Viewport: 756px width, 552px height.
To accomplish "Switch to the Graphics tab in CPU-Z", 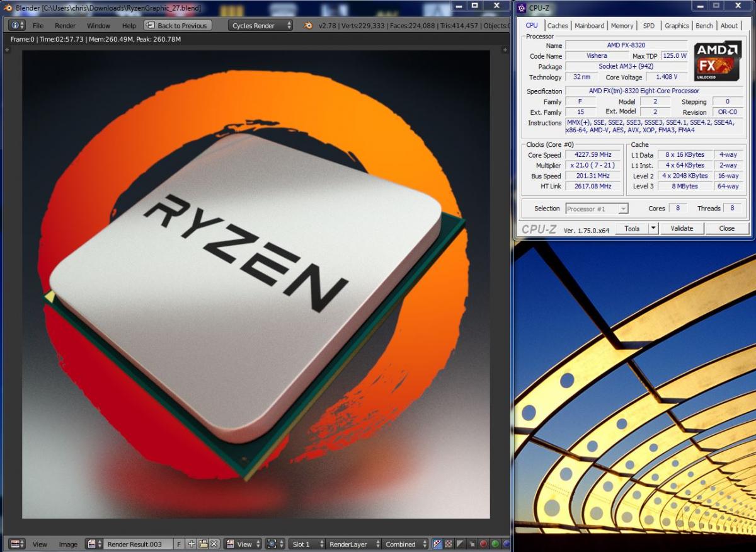I will (x=677, y=26).
